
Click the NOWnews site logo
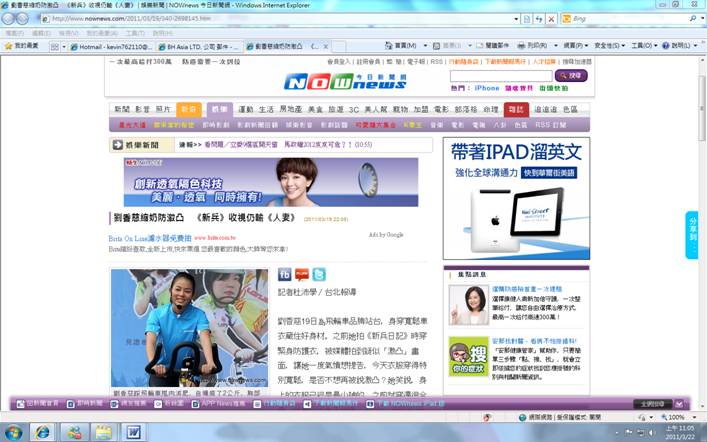[345, 82]
